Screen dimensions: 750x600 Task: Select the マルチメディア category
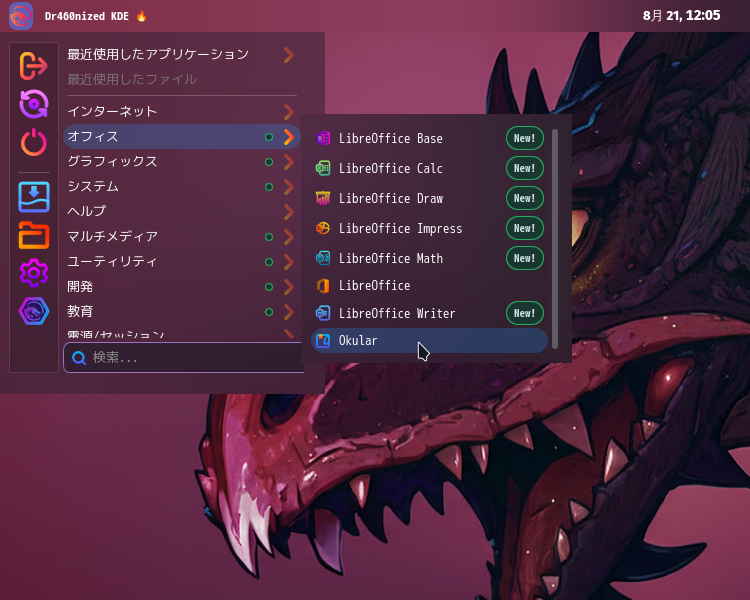181,237
